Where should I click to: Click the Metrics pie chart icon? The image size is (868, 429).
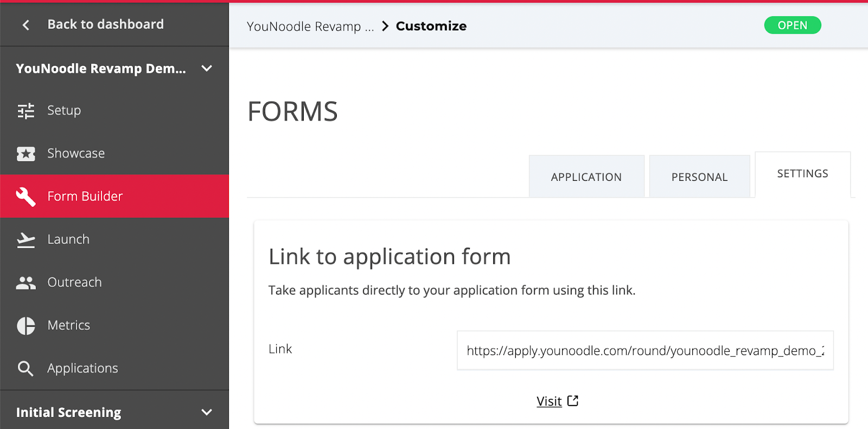tap(25, 325)
